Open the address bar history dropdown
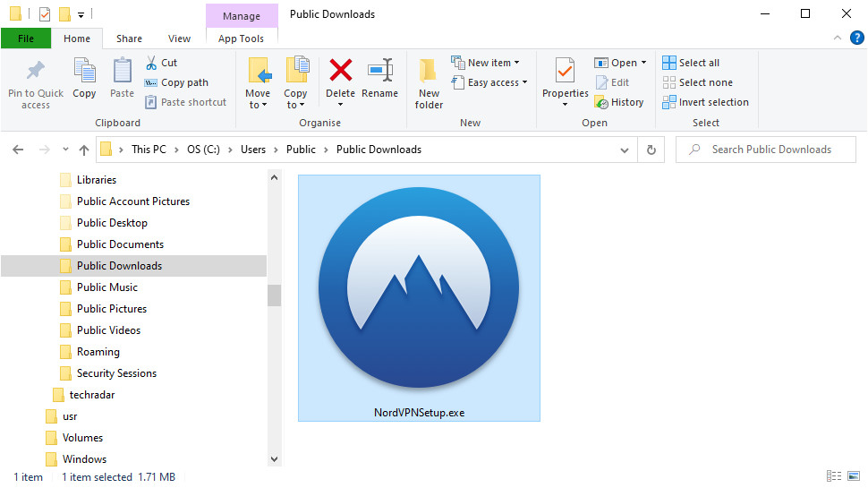 (x=625, y=150)
